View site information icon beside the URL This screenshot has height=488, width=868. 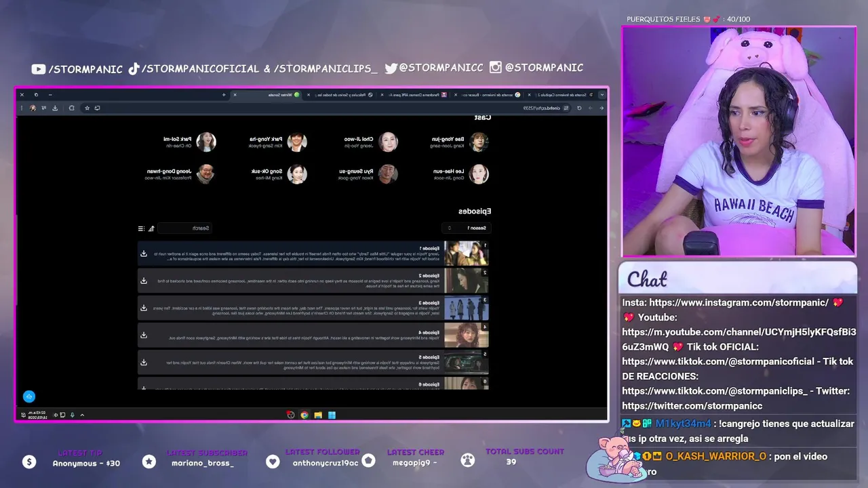566,108
